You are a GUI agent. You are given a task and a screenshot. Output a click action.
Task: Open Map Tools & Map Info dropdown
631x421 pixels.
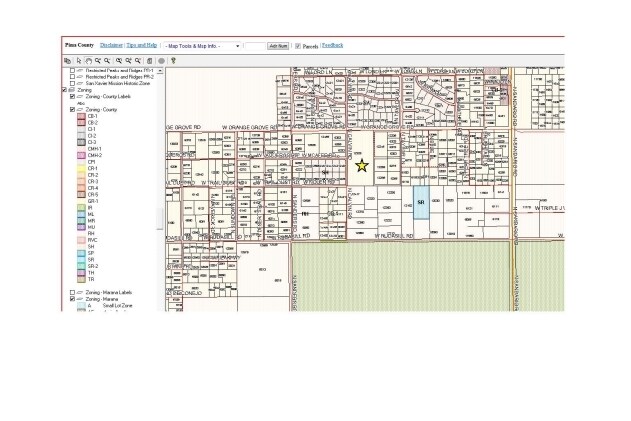[x=201, y=46]
